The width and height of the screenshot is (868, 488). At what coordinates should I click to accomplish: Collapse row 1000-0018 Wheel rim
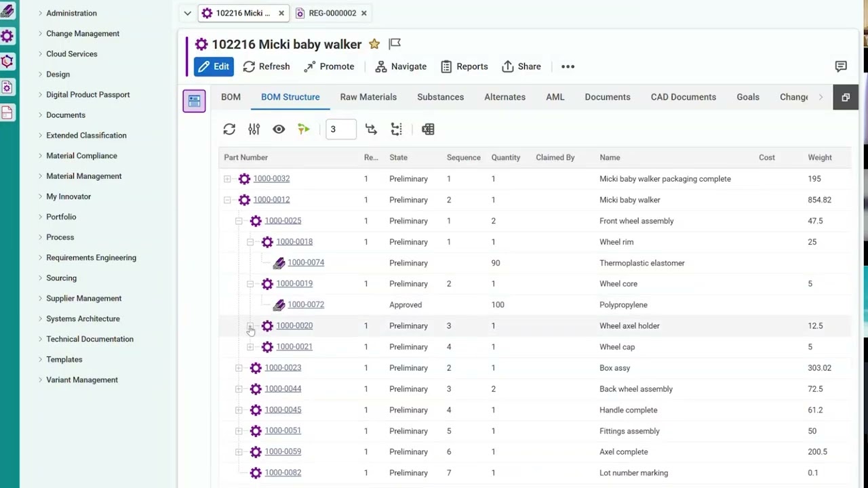[x=250, y=242]
